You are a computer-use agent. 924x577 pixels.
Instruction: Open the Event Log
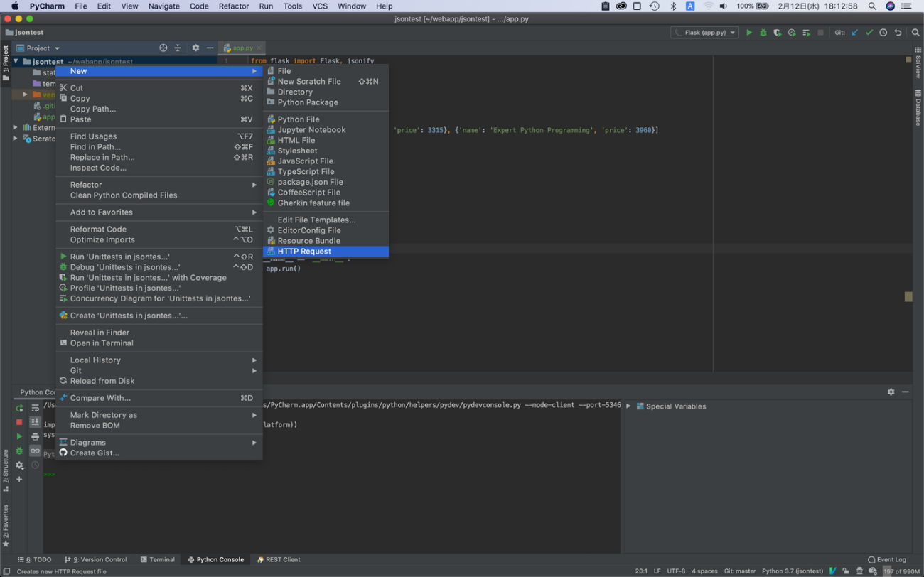click(x=886, y=559)
